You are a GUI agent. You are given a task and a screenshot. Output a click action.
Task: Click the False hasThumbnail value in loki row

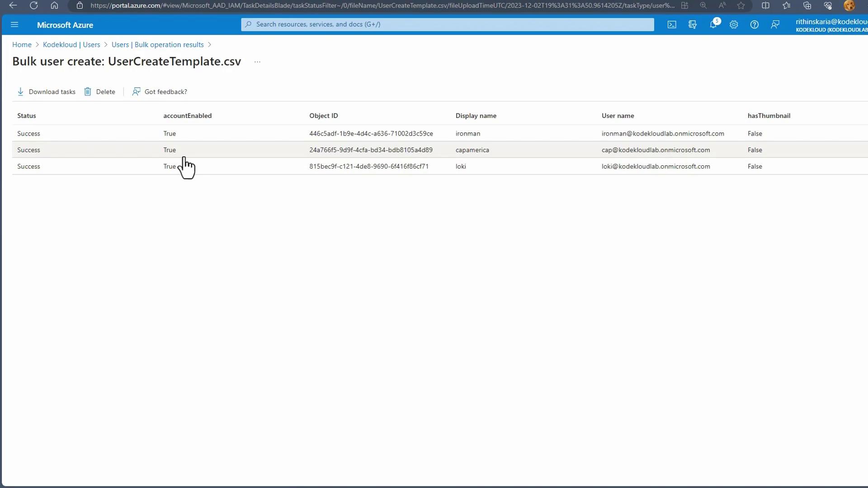pyautogui.click(x=755, y=166)
